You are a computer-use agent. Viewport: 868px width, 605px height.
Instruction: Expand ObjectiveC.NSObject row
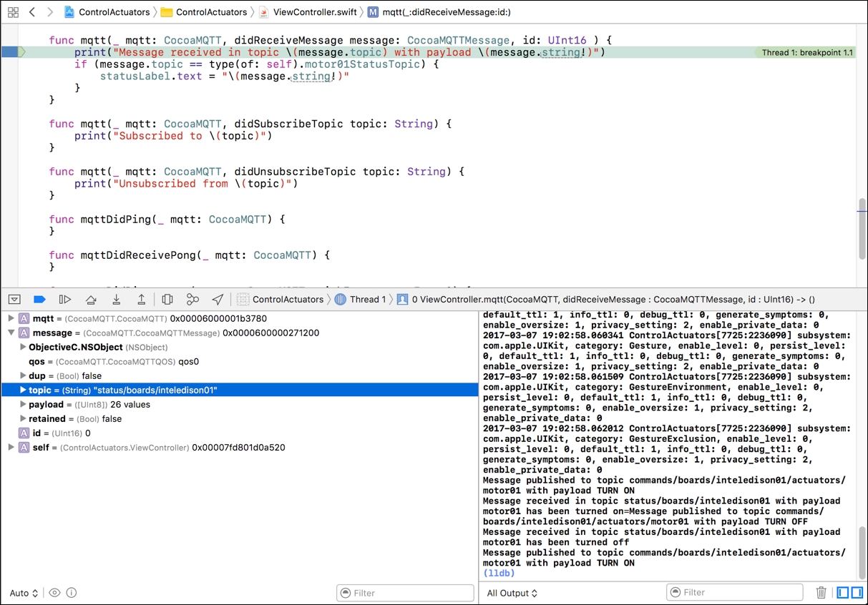point(23,347)
